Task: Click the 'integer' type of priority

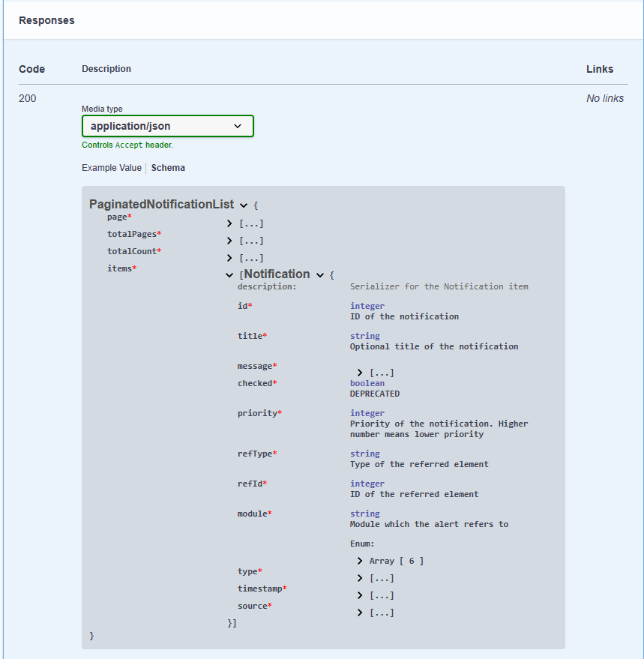Action: click(x=367, y=413)
